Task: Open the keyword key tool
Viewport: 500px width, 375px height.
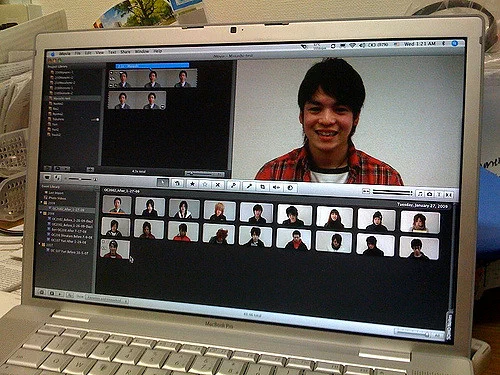Action: tap(233, 185)
